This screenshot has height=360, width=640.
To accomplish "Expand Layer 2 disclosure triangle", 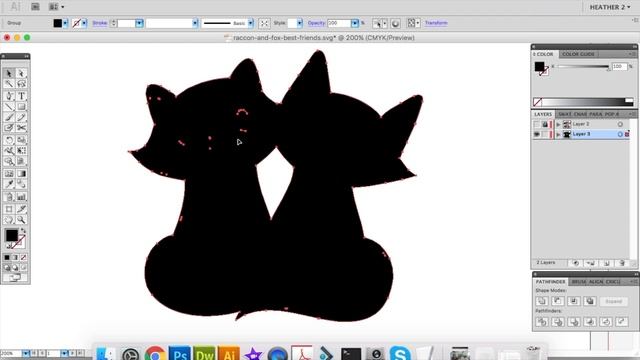I will (558, 124).
